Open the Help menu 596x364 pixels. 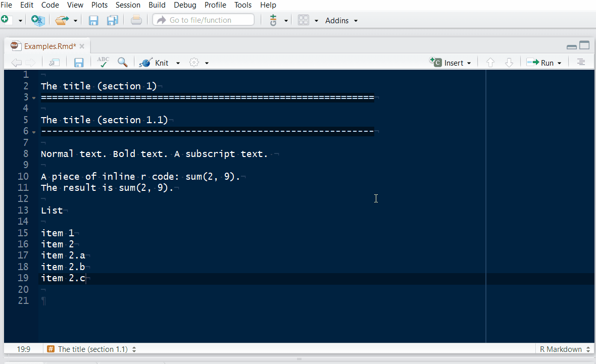tap(268, 5)
